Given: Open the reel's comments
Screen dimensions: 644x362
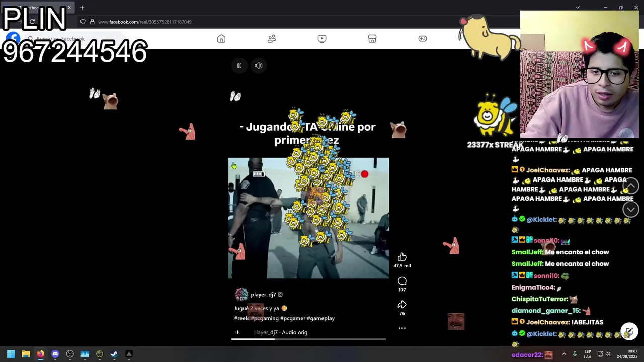Looking at the screenshot, I should click(x=402, y=281).
